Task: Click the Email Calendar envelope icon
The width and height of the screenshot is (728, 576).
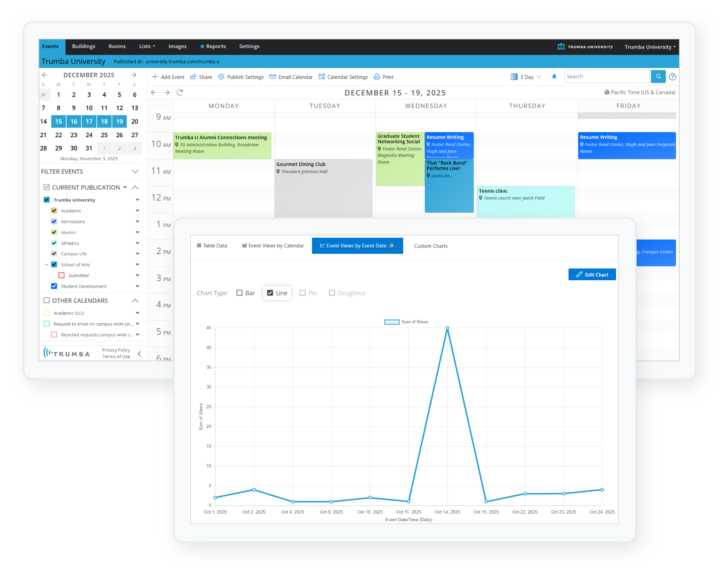Action: coord(273,77)
